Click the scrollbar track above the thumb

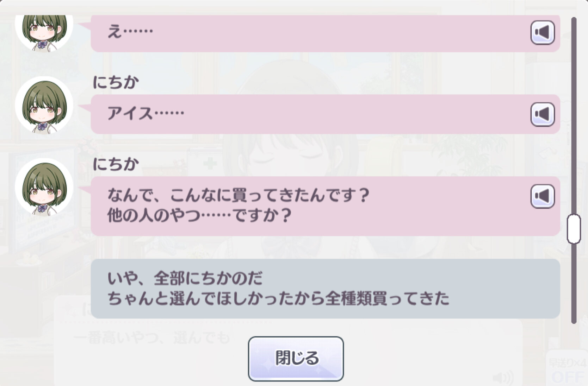click(x=574, y=115)
